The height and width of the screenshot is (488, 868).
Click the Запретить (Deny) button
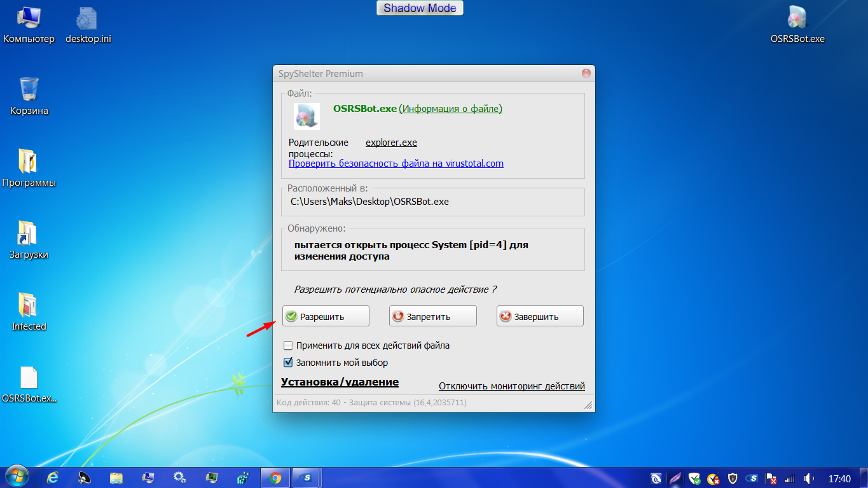(432, 316)
